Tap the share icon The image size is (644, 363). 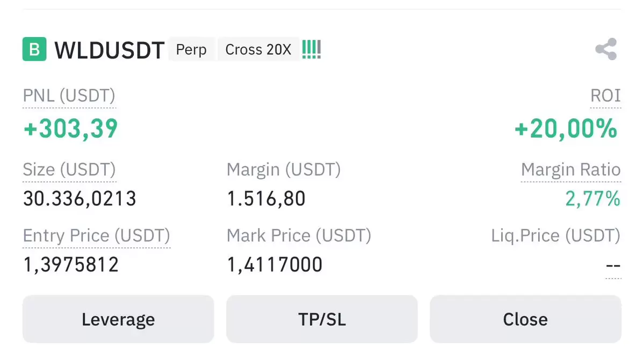(606, 49)
